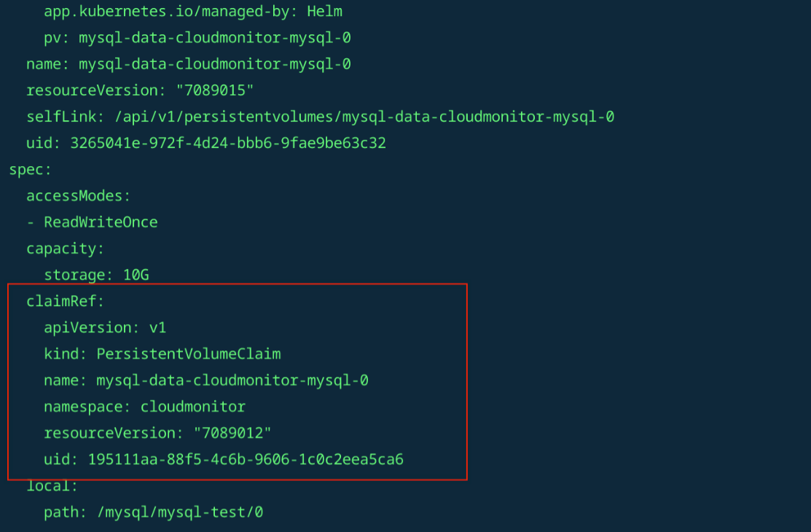Click the 'PersistentVolumeClaim' kind value
This screenshot has width=811, height=532.
point(189,354)
